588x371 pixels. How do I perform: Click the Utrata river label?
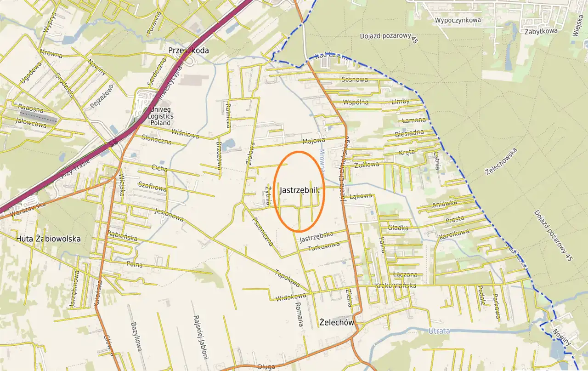pyautogui.click(x=439, y=331)
